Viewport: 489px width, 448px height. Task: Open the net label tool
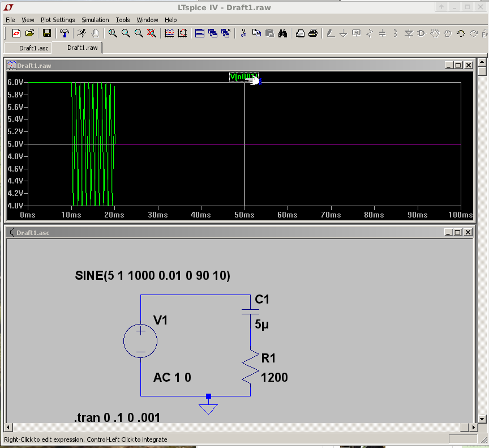(357, 33)
